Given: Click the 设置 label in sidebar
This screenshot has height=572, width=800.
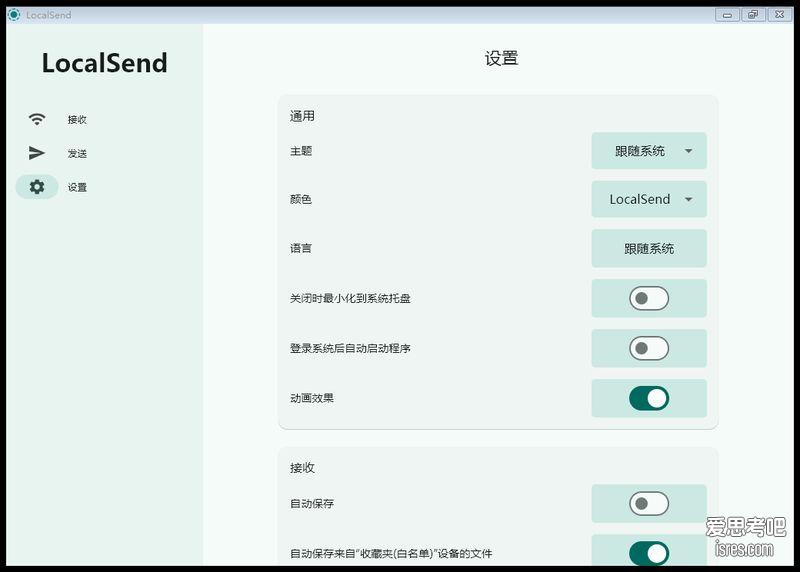Looking at the screenshot, I should point(77,187).
